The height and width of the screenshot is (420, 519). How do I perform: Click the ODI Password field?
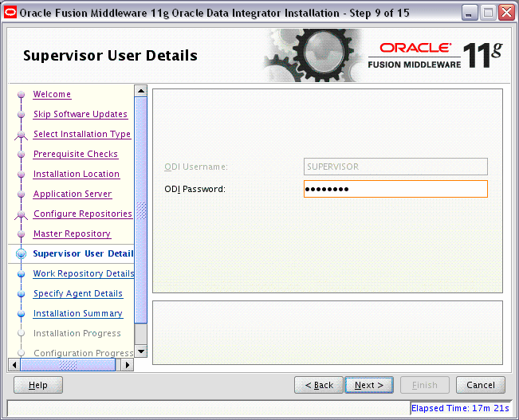[x=395, y=189]
